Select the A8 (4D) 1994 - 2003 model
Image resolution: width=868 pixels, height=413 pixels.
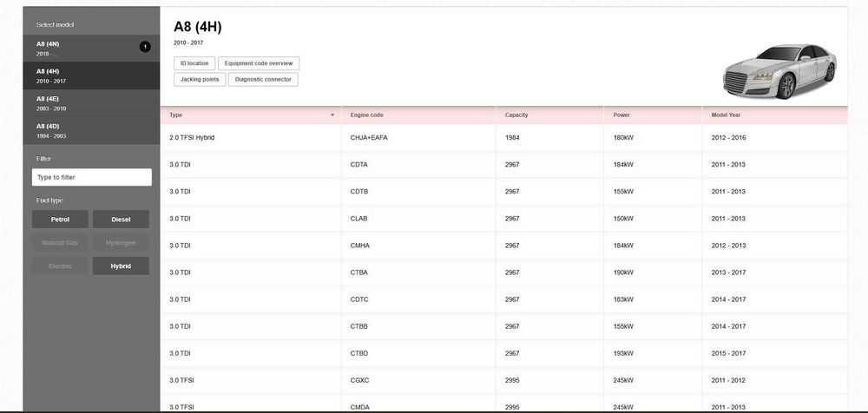point(91,131)
